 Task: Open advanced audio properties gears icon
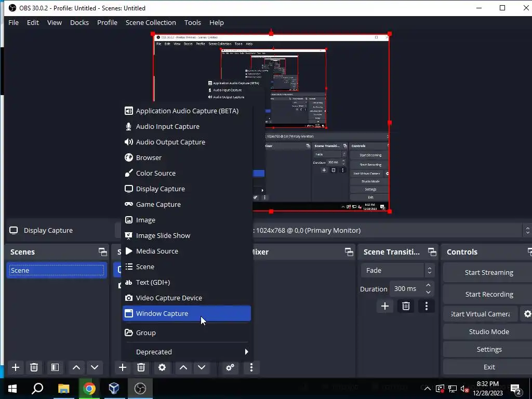click(230, 367)
